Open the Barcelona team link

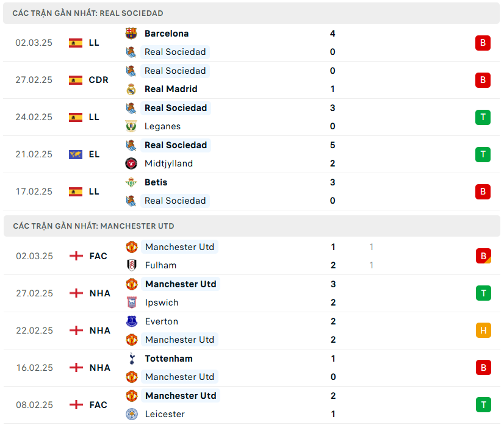tap(167, 34)
